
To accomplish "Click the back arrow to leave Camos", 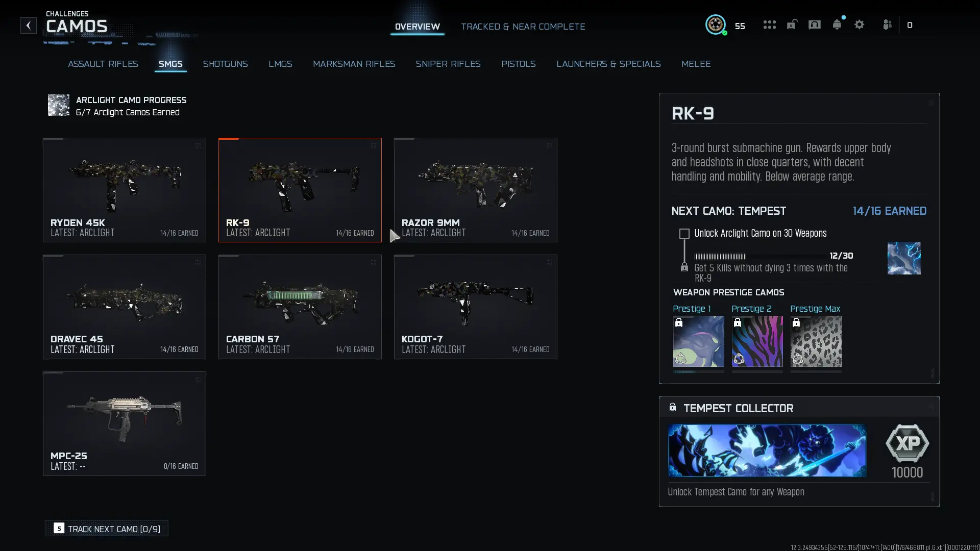I will (28, 26).
